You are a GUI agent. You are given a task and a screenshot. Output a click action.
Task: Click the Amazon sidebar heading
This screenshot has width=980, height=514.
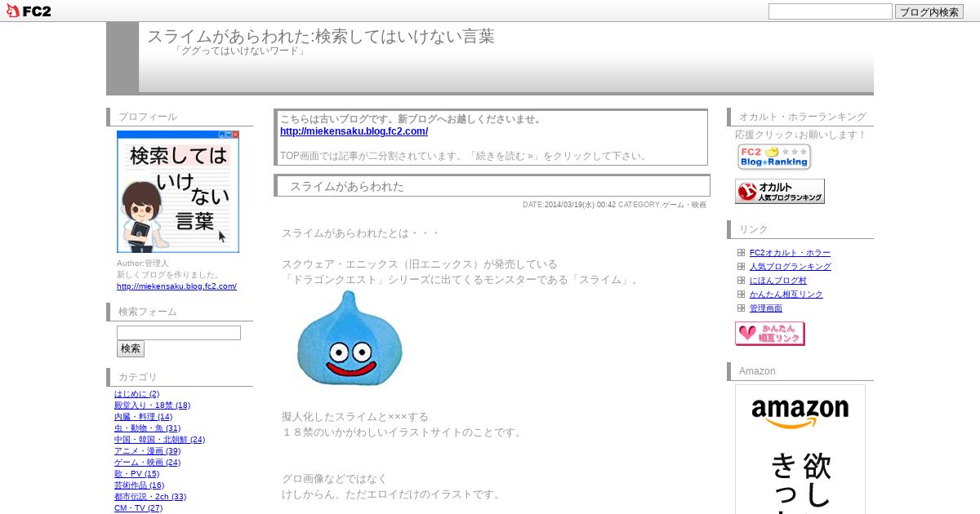pyautogui.click(x=757, y=371)
